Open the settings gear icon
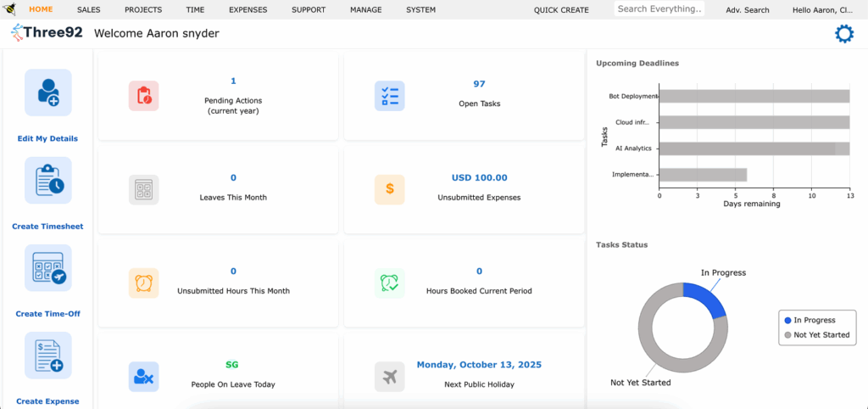The height and width of the screenshot is (409, 868). coord(844,34)
